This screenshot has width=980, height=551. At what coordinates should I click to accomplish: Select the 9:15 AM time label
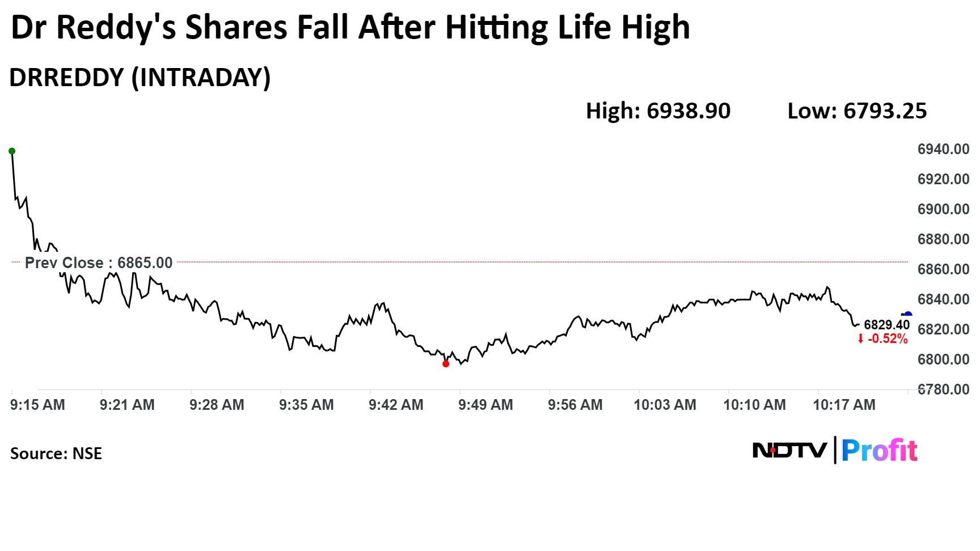[37, 405]
